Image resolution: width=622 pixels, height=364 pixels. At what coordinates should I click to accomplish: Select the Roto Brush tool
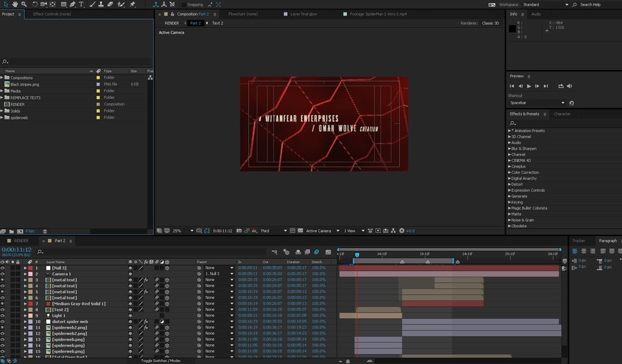coord(121,4)
